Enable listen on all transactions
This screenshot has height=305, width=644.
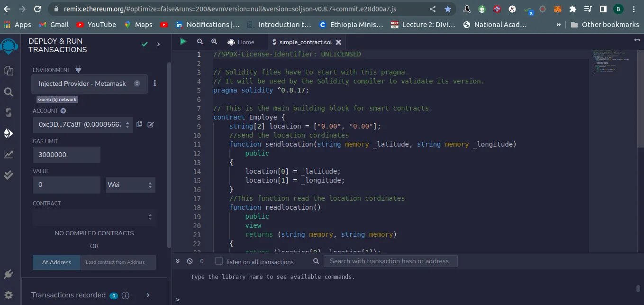pyautogui.click(x=218, y=261)
